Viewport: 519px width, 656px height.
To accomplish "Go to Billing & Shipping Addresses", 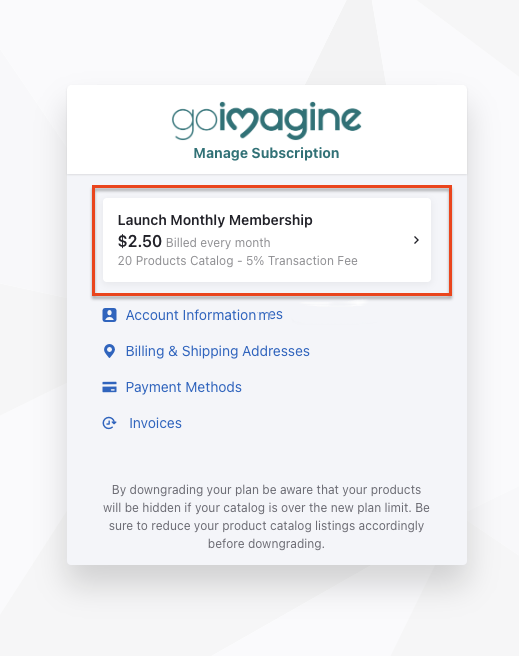I will (x=217, y=351).
